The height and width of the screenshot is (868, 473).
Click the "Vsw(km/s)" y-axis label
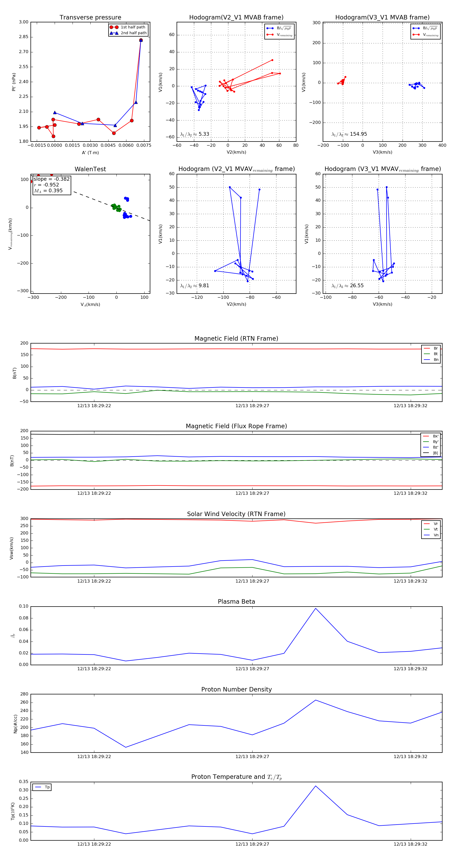click(12, 548)
